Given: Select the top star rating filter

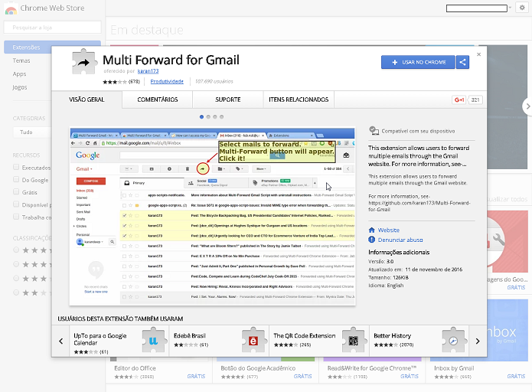Looking at the screenshot, I should tap(16, 250).
